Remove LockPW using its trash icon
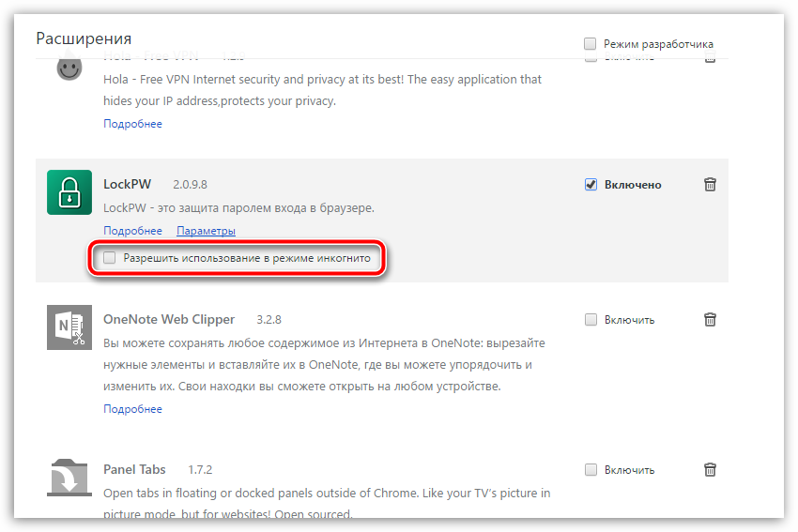Screen dimensions: 798x532 tap(710, 185)
